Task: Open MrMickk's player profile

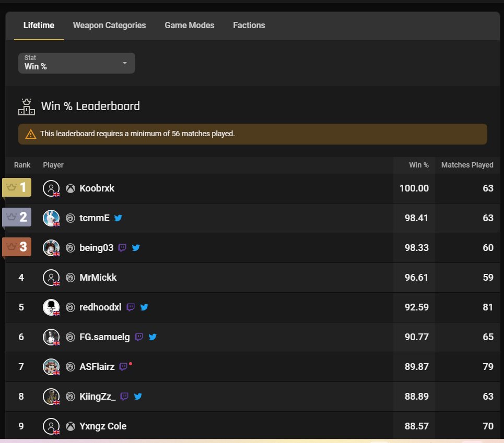Action: pyautogui.click(x=98, y=278)
